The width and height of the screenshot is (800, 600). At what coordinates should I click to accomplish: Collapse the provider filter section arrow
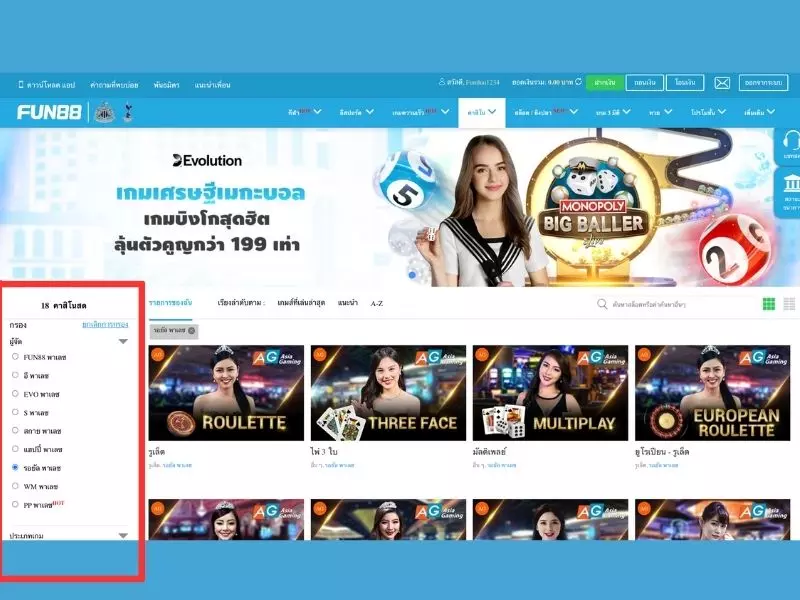point(123,341)
